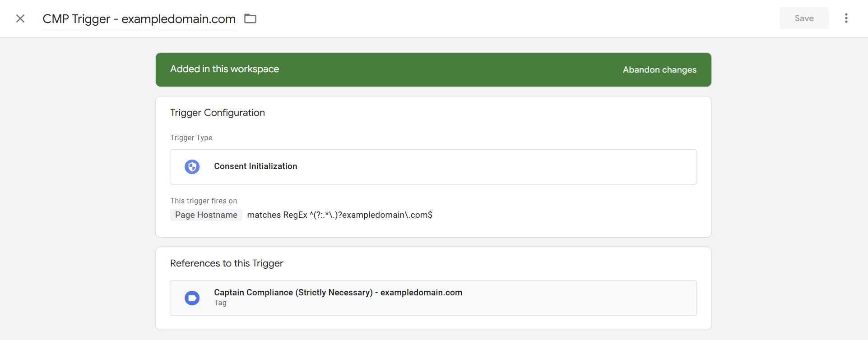This screenshot has width=868, height=340.
Task: Edit the trigger name field
Action: point(139,19)
